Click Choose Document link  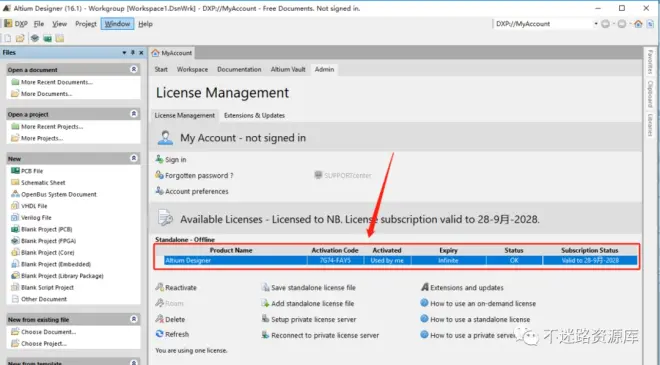[x=48, y=332]
